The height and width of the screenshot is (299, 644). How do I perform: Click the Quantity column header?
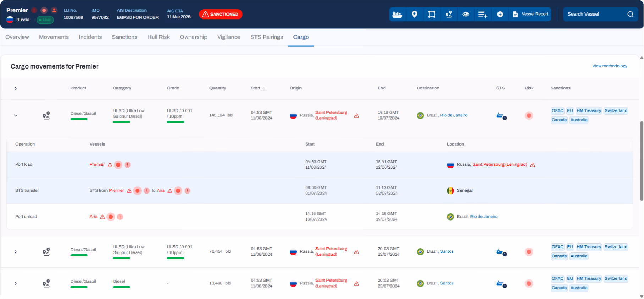218,88
